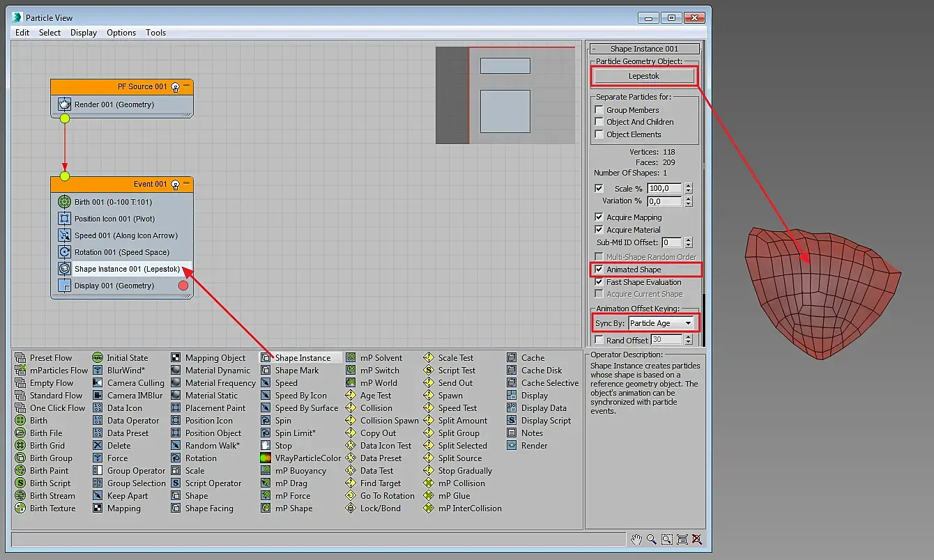Click the Notes operator icon

(512, 433)
